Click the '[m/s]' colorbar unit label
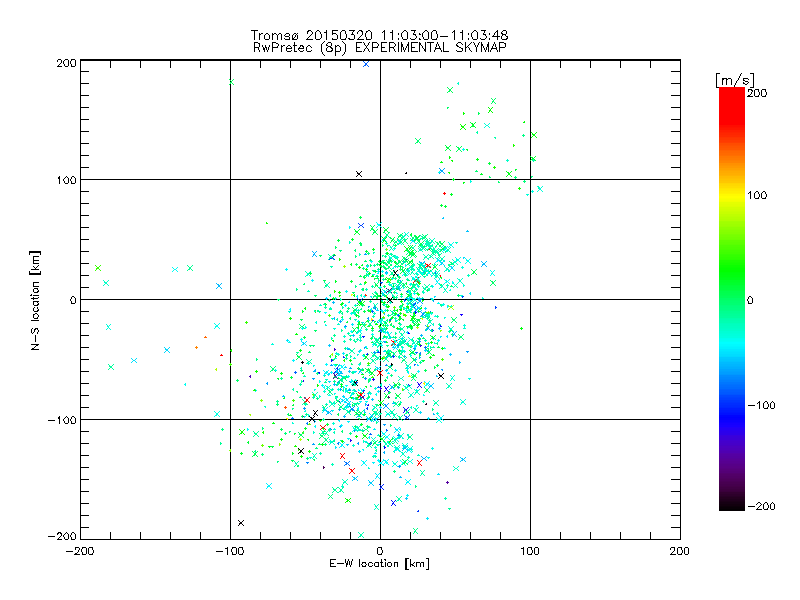This screenshot has width=800, height=600. (735, 80)
